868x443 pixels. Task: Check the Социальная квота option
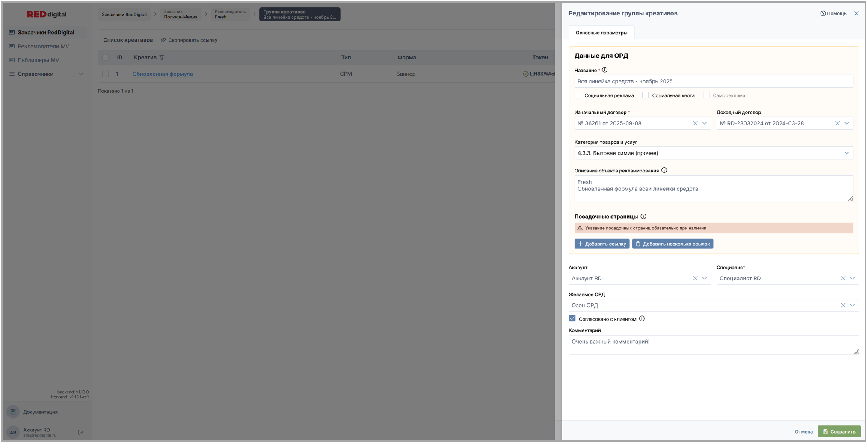point(646,95)
